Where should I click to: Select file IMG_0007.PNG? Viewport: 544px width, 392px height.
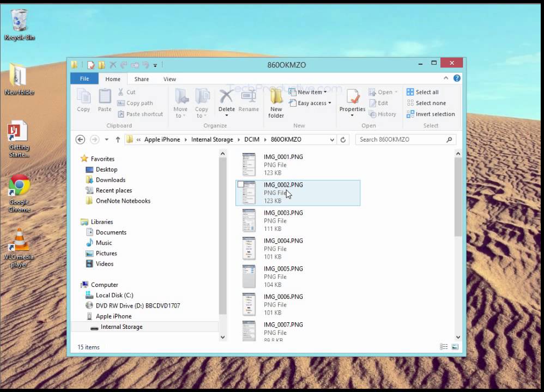[x=298, y=331]
